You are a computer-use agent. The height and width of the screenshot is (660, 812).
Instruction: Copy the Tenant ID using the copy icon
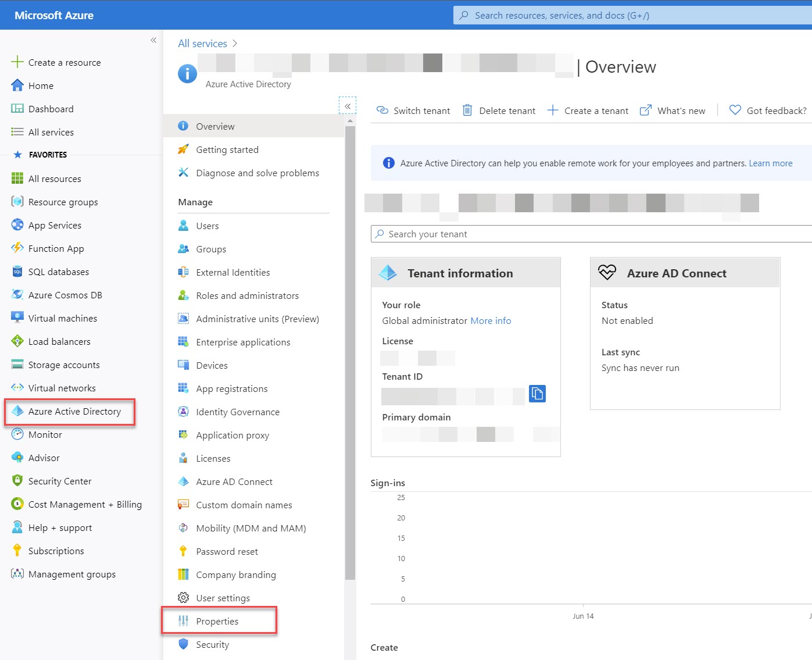pyautogui.click(x=537, y=394)
